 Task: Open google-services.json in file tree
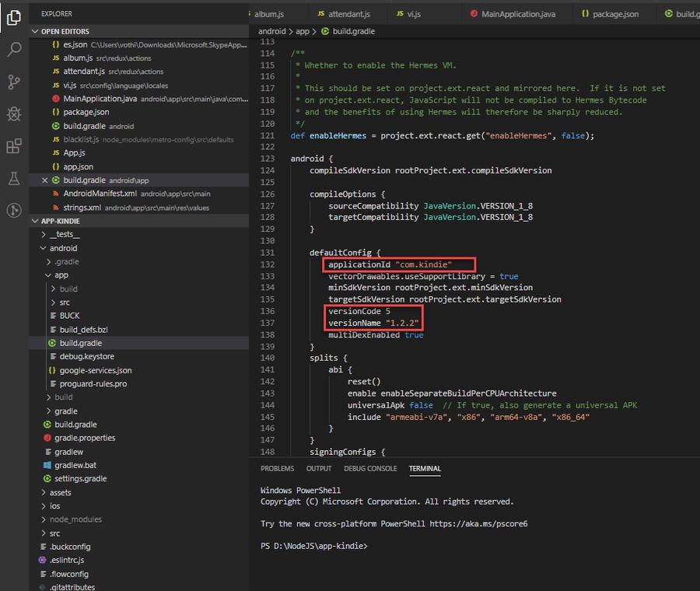coord(95,370)
